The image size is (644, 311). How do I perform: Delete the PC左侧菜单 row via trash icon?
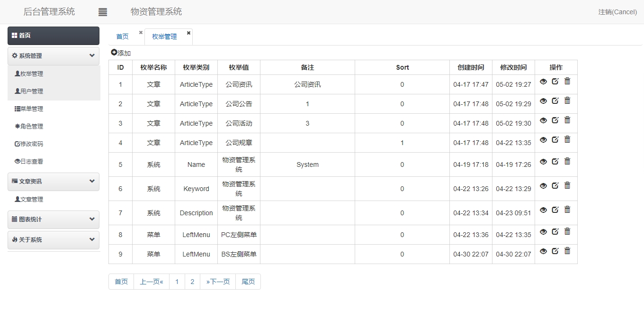[x=567, y=231]
